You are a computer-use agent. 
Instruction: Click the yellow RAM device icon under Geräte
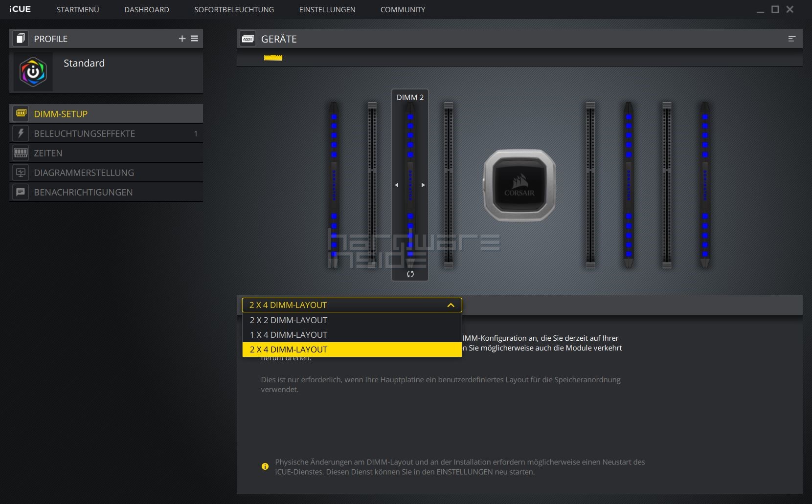pyautogui.click(x=273, y=58)
